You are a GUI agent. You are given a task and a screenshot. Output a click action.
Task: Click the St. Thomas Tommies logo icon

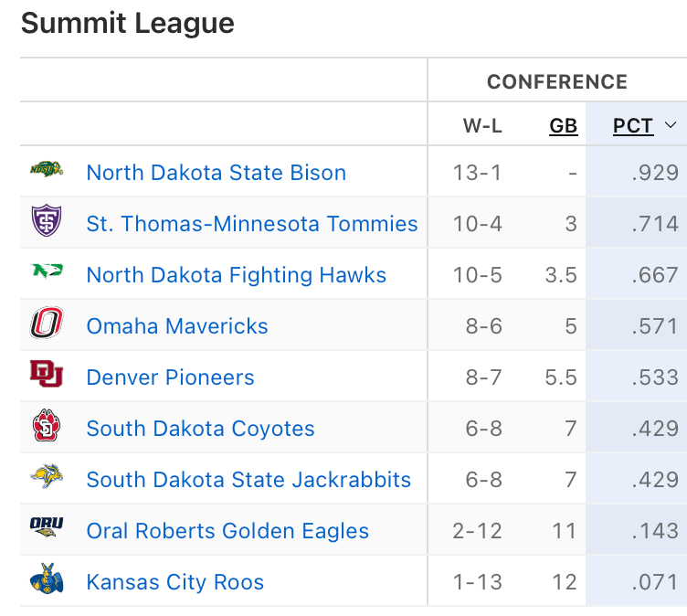tap(46, 222)
